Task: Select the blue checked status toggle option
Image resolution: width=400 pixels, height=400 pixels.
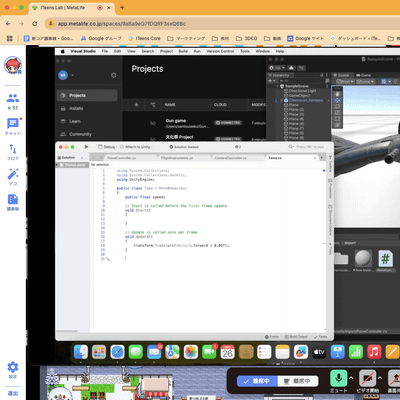Action: pyautogui.click(x=257, y=381)
